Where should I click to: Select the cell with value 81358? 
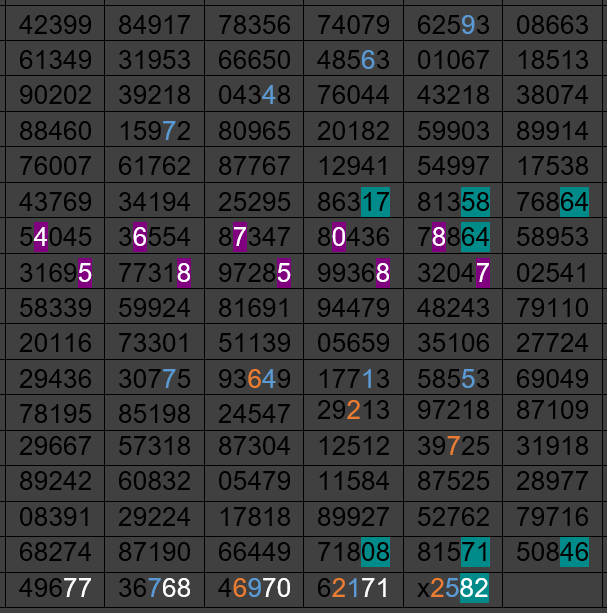tap(453, 202)
